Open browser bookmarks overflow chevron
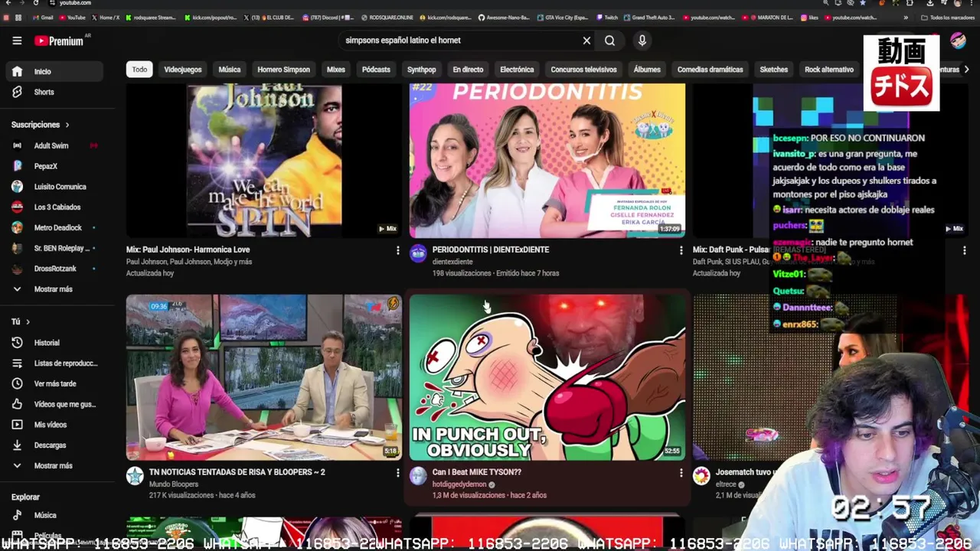This screenshot has width=980, height=551. [x=906, y=18]
